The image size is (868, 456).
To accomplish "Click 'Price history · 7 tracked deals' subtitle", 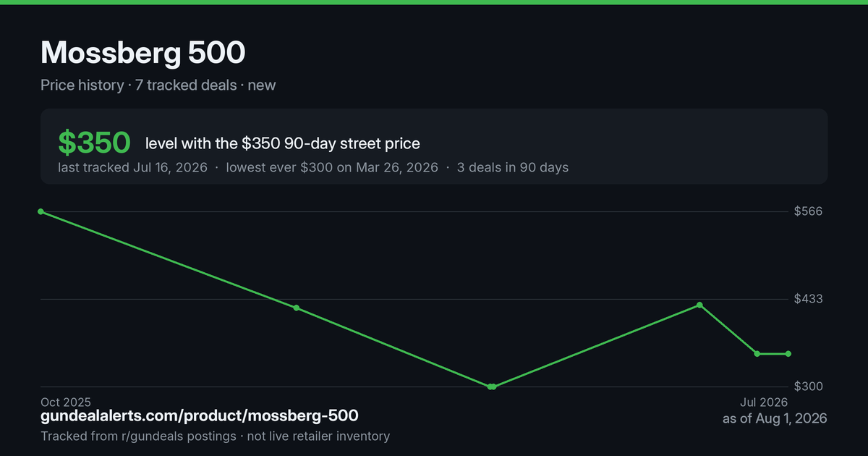I will coord(138,85).
